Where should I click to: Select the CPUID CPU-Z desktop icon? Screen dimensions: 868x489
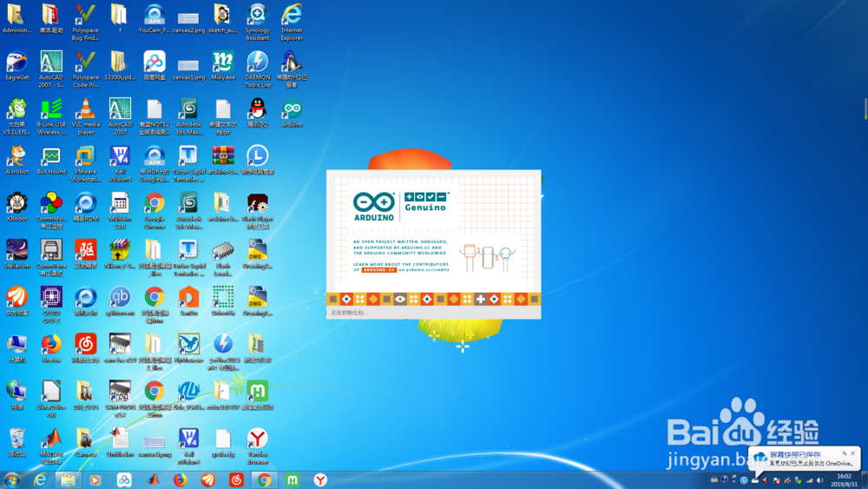[x=51, y=305]
